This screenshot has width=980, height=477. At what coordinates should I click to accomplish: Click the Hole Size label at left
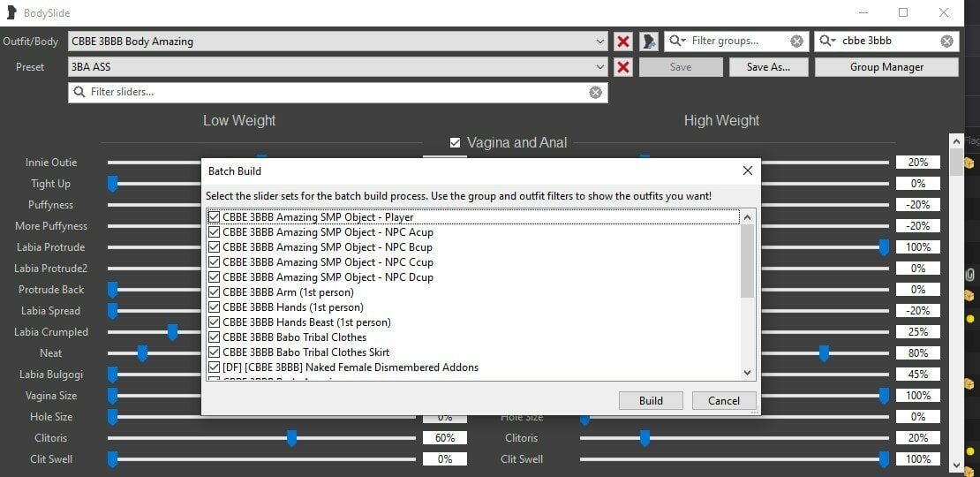(x=51, y=417)
